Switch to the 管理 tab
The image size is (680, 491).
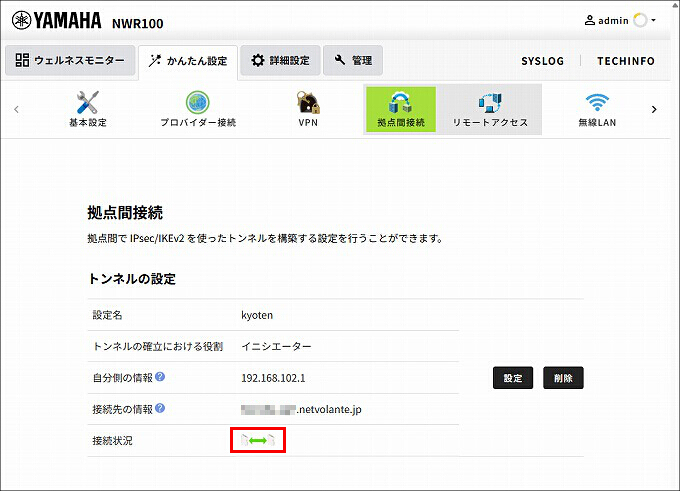(353, 60)
